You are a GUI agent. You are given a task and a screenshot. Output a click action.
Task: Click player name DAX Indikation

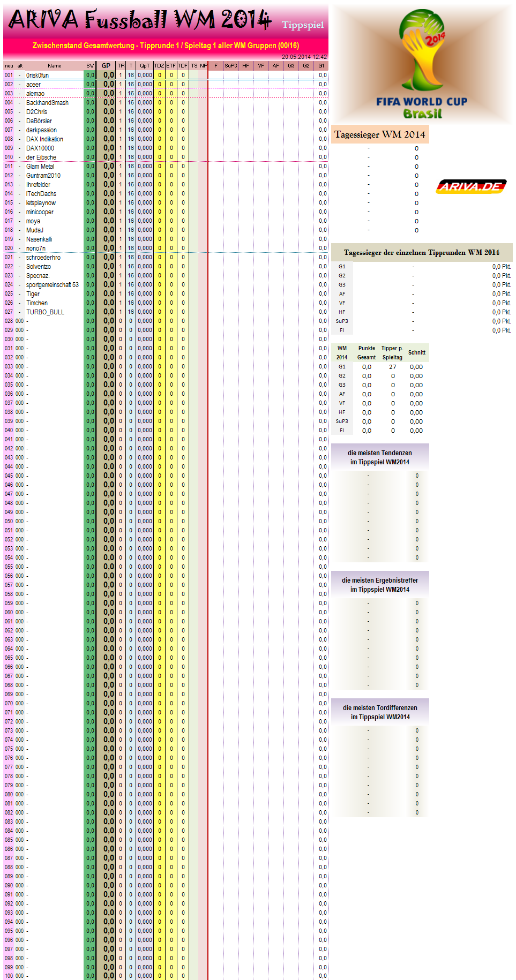(x=44, y=139)
